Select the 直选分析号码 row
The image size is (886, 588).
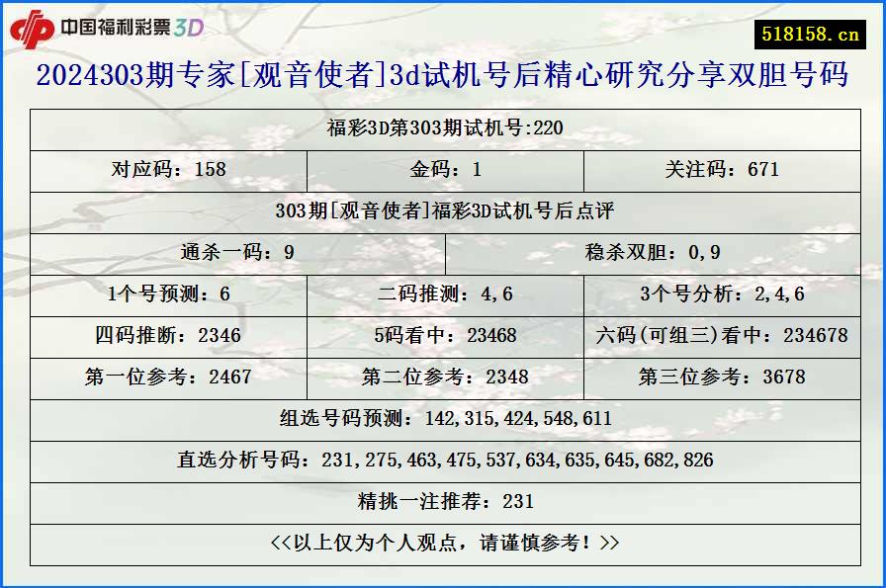click(x=443, y=459)
